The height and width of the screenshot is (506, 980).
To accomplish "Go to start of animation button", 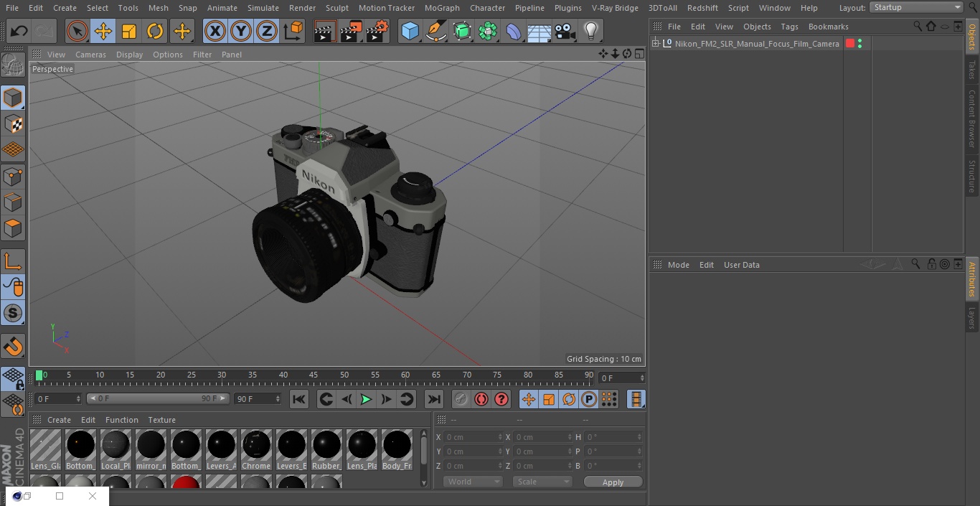I will (x=299, y=399).
